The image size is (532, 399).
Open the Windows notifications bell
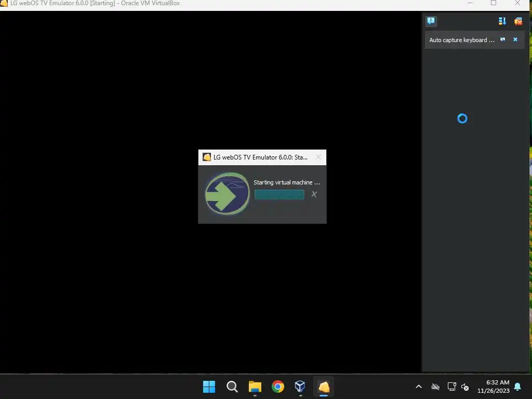click(518, 387)
